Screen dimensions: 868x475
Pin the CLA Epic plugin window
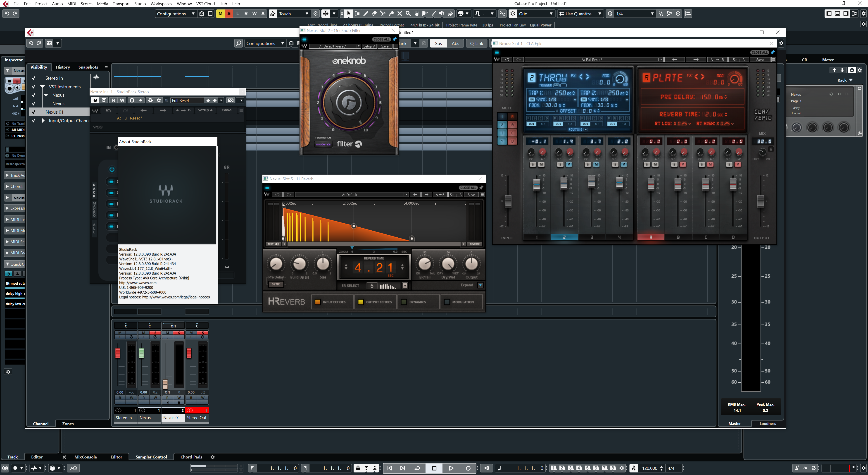click(773, 52)
